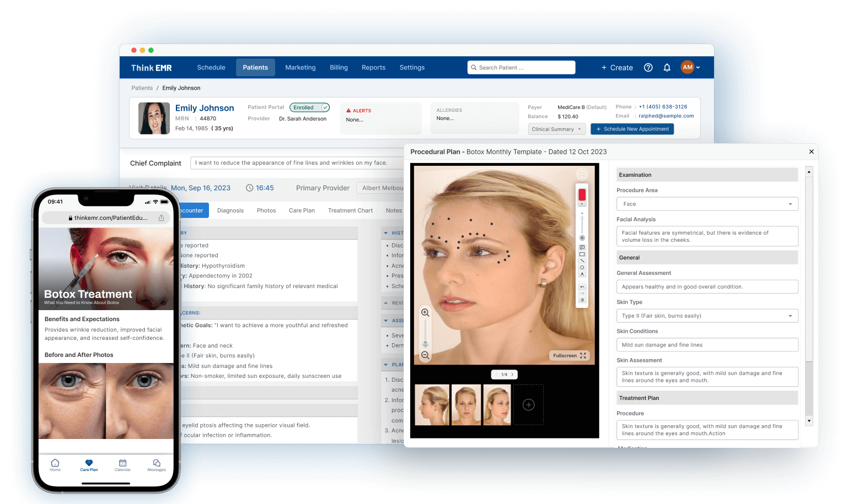Select the rectangle drawing tool
The width and height of the screenshot is (848, 504).
pos(582,254)
